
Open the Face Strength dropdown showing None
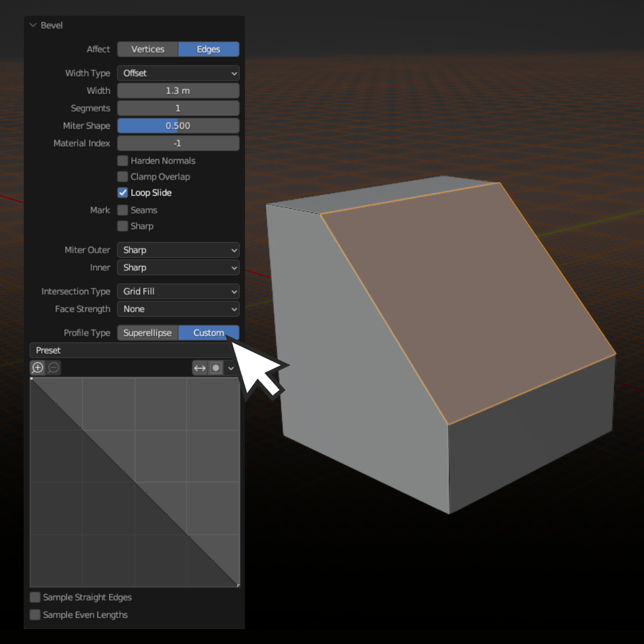(x=178, y=309)
